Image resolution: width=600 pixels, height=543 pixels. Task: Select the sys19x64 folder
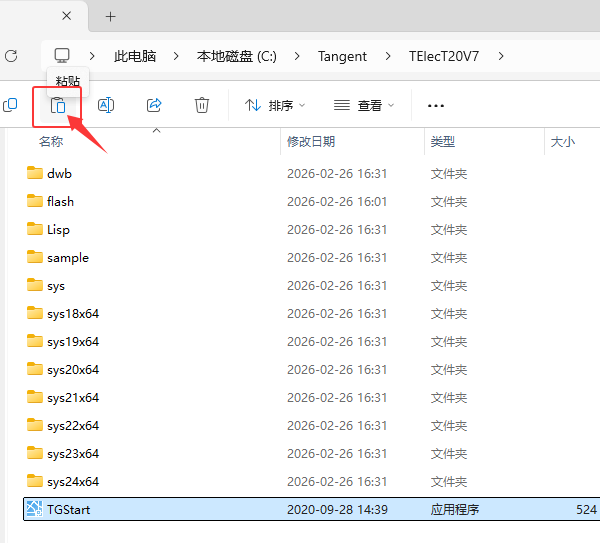click(x=73, y=342)
